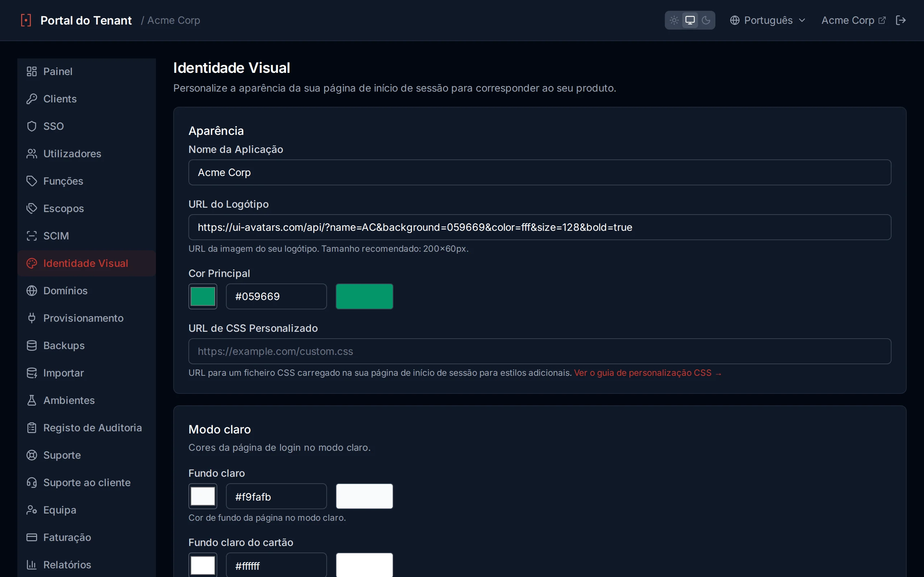Select system theme with the monitor icon
This screenshot has width=924, height=577.
[x=690, y=20]
